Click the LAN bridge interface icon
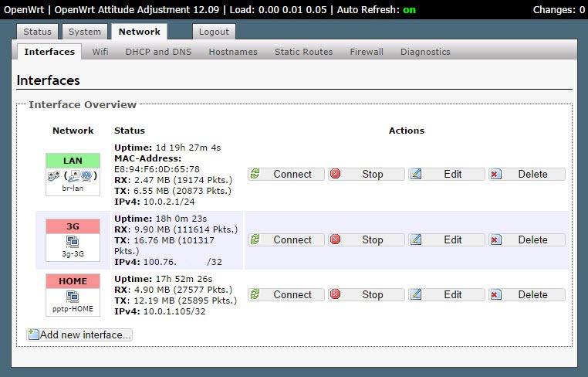This screenshot has width=588, height=377. pos(53,175)
